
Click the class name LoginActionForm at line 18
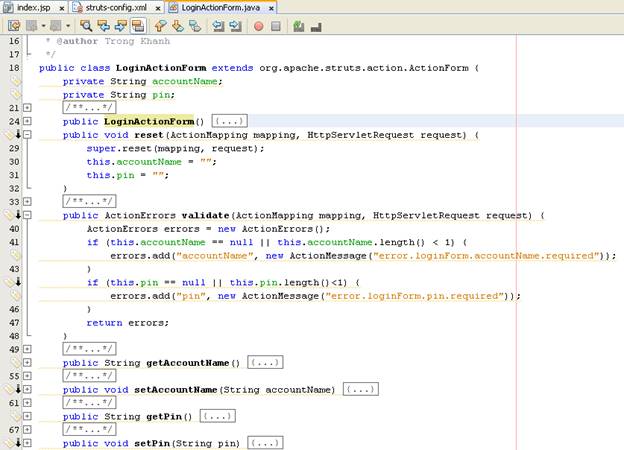(161, 68)
